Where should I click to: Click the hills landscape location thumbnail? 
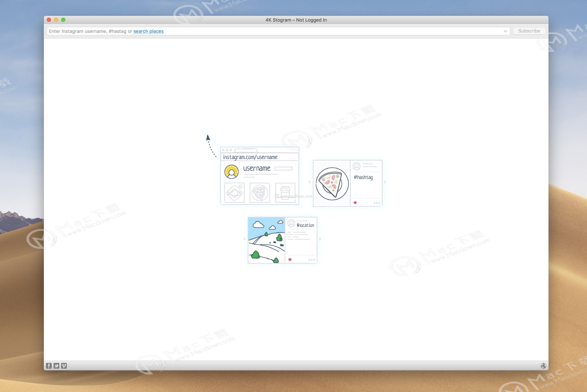coord(266,240)
